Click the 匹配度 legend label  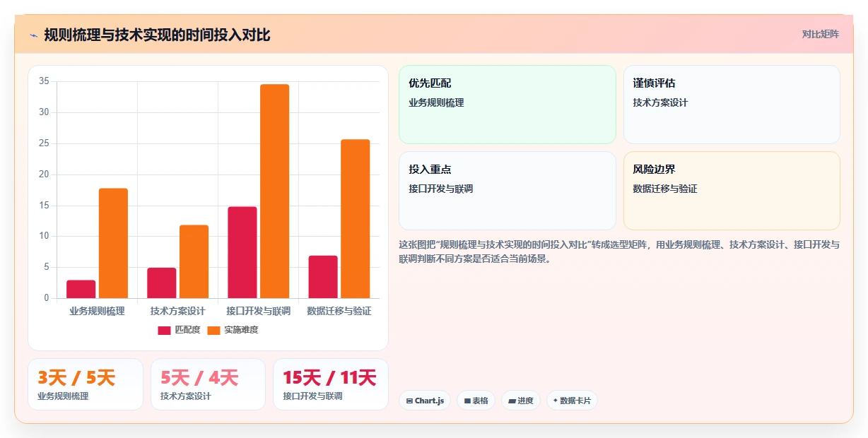click(187, 330)
